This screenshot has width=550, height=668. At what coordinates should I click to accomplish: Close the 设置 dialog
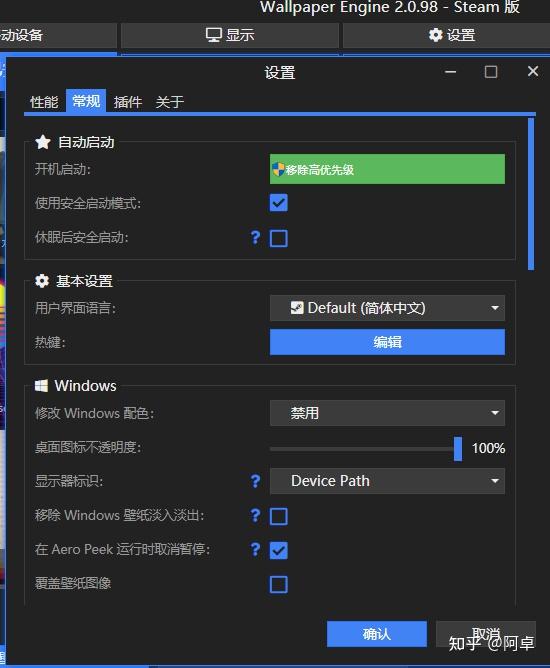pyautogui.click(x=533, y=71)
